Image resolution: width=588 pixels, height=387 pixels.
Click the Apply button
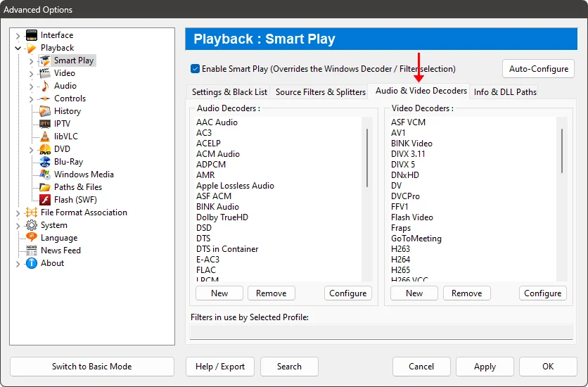tap(485, 367)
